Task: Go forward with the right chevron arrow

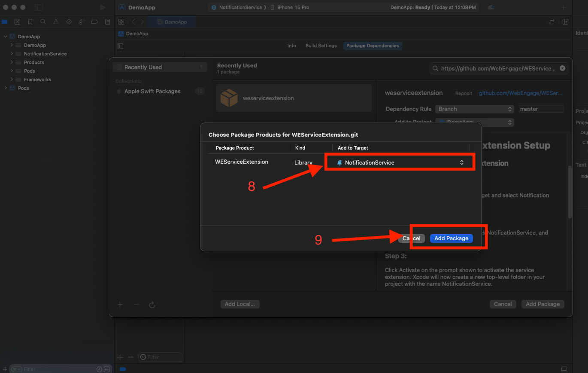Action: 142,21
